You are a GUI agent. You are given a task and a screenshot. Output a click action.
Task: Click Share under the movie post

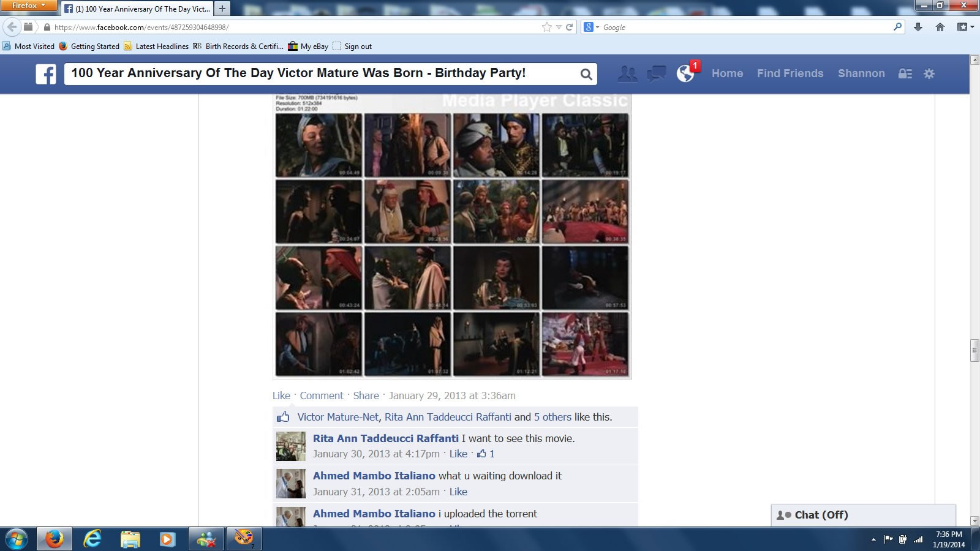[x=366, y=395]
